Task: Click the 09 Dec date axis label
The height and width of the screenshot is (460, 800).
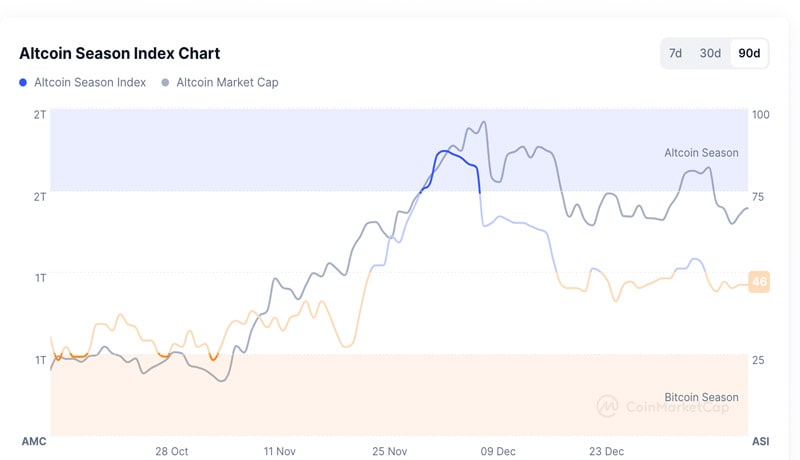Action: 498,451
